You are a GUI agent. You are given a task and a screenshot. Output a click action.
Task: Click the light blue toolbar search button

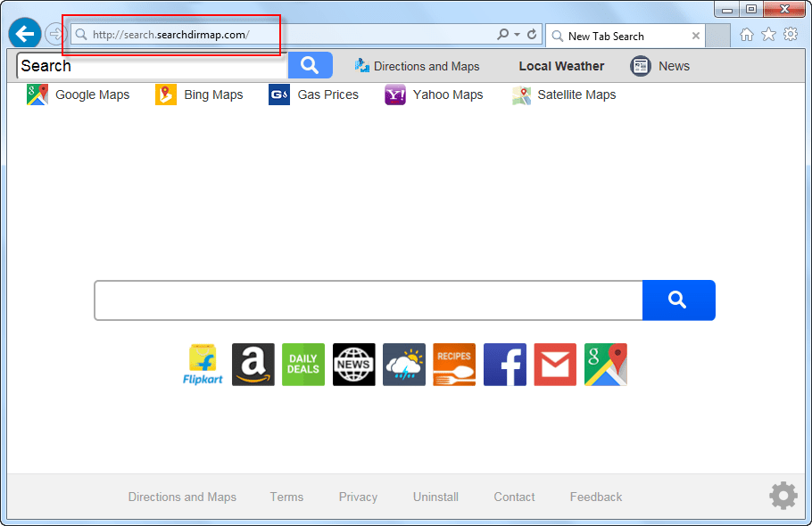click(310, 65)
